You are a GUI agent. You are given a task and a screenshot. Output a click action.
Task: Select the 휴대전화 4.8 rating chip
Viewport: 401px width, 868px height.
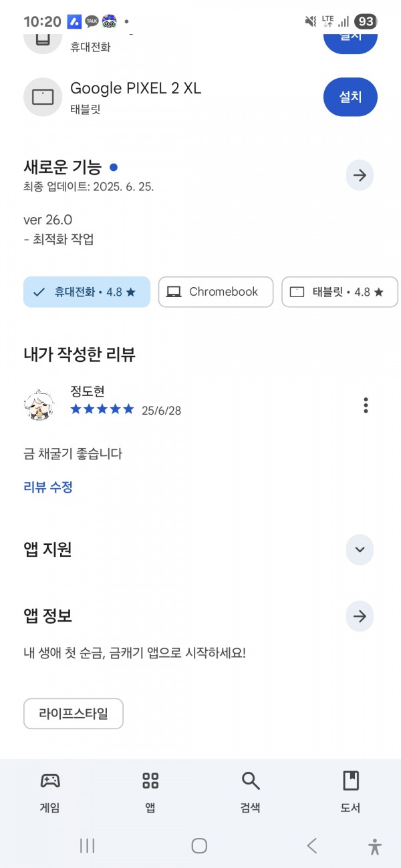point(87,292)
